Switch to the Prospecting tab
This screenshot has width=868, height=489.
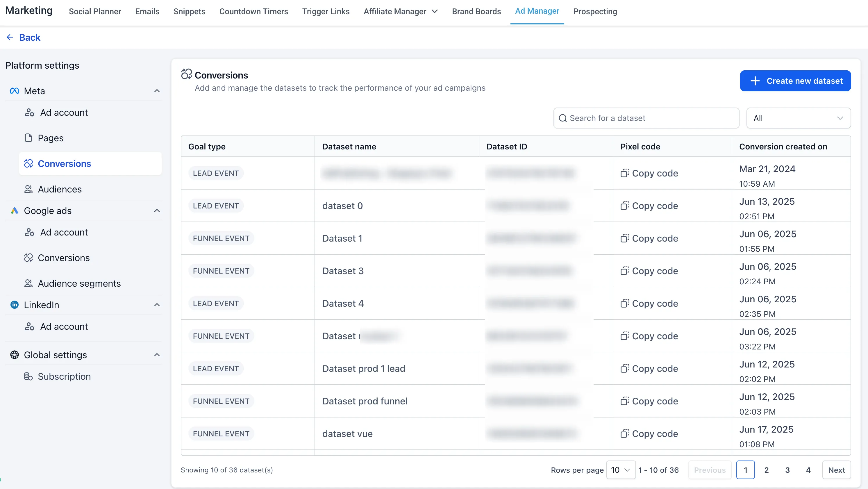tap(595, 11)
